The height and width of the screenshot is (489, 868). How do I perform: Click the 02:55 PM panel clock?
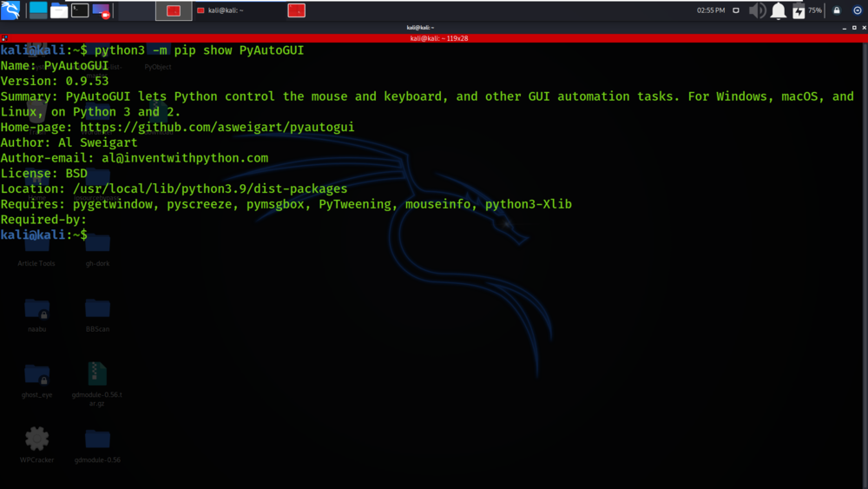tap(711, 10)
